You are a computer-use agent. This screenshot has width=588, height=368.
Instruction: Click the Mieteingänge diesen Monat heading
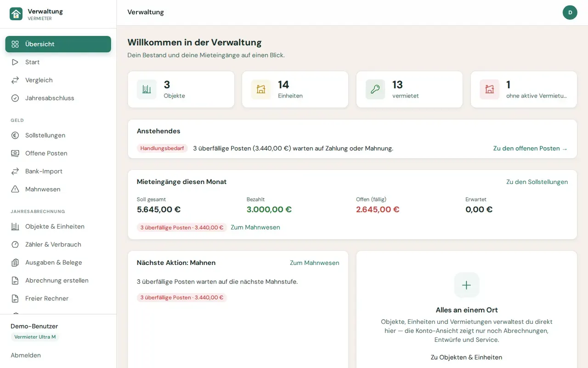(x=182, y=182)
